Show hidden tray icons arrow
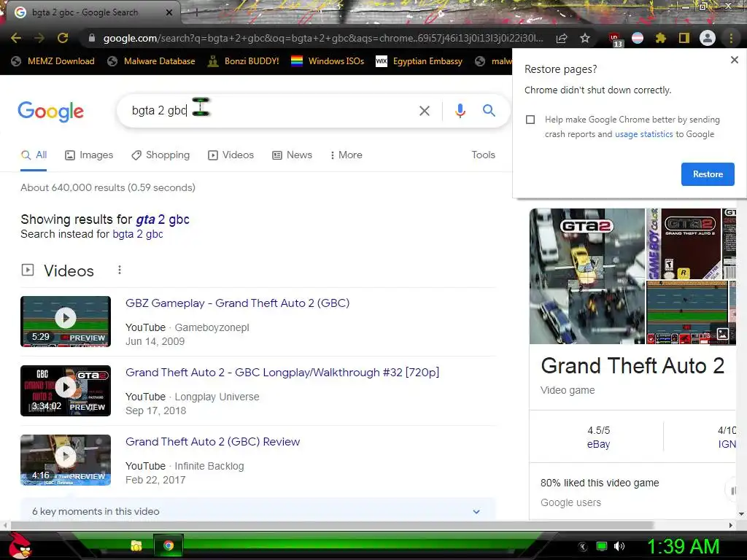Screen dimensions: 747x560 (x=583, y=547)
